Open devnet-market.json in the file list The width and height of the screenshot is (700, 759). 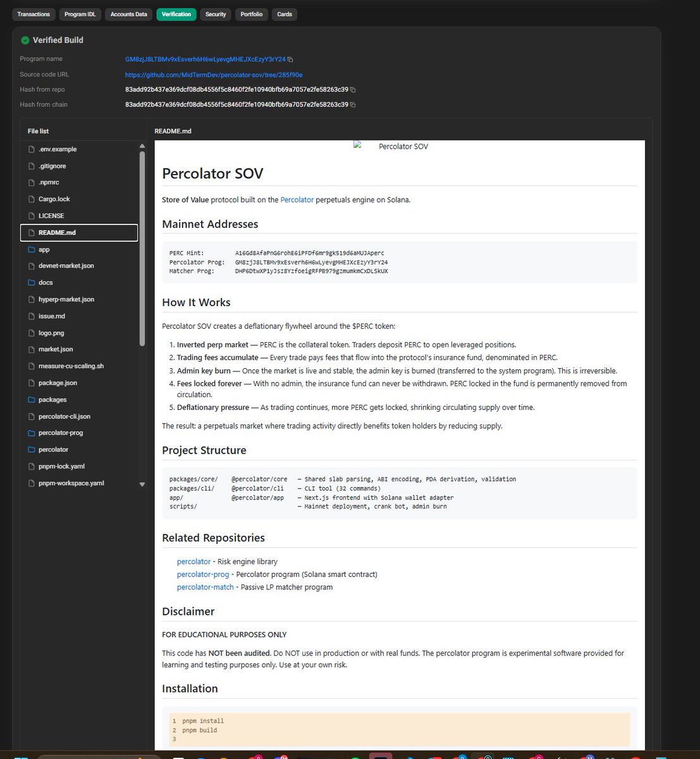(66, 266)
